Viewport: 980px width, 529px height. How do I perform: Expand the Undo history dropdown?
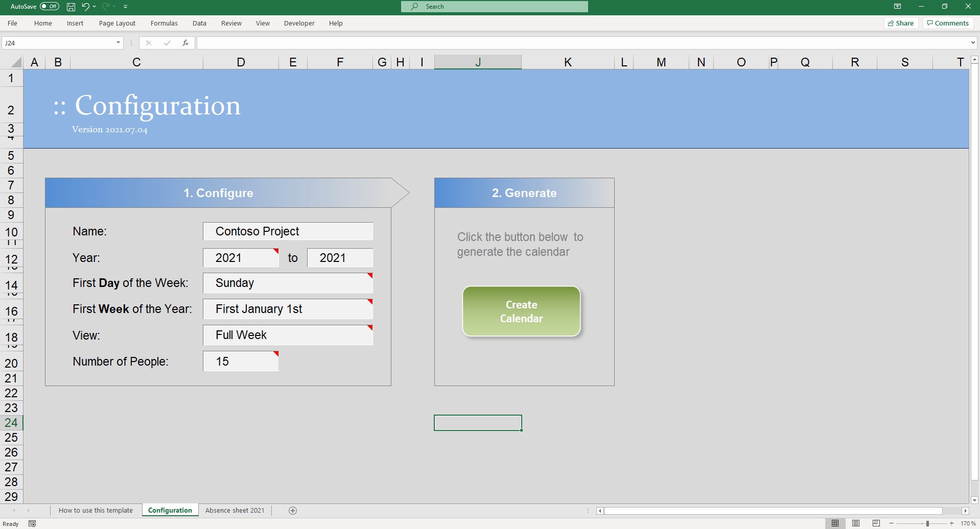(94, 7)
